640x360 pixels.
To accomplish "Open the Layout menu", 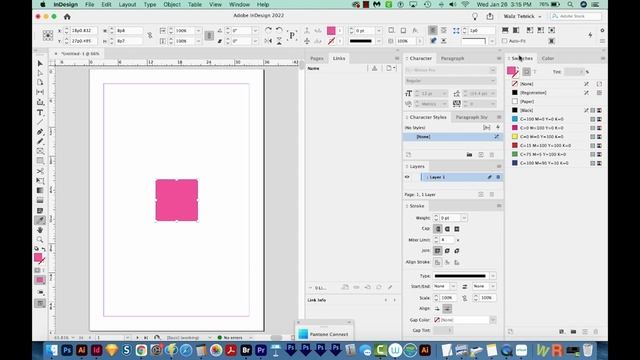I will (127, 4).
